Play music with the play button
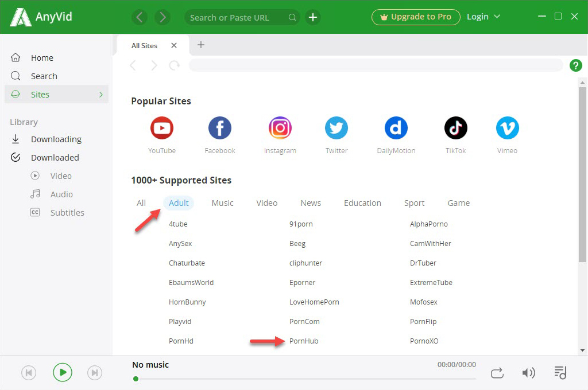This screenshot has width=588, height=390. click(62, 372)
